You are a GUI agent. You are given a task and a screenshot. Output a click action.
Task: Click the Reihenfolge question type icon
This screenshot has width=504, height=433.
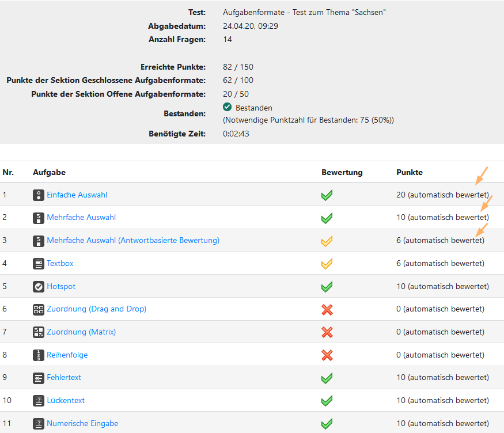pos(39,355)
